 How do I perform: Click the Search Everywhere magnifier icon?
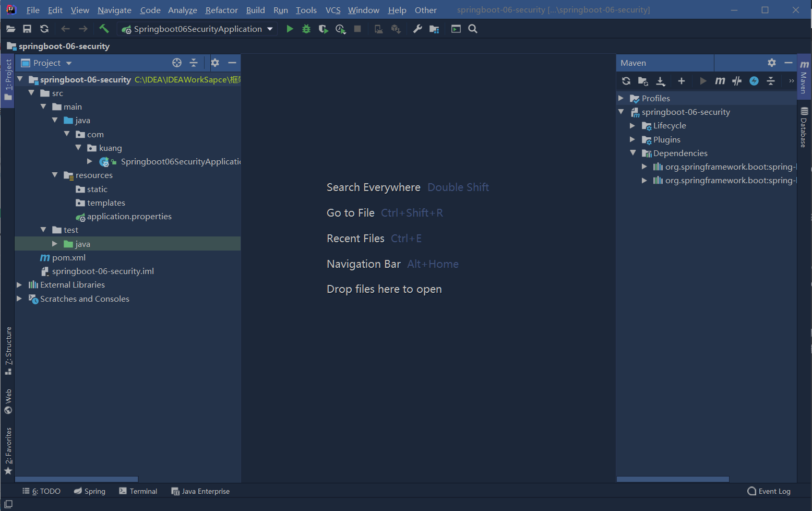(x=473, y=29)
